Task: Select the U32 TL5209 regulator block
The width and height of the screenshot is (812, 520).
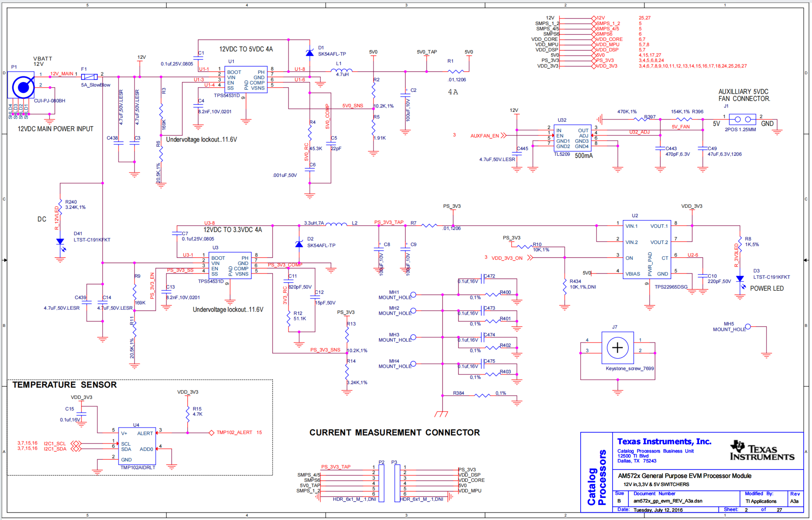Action: click(x=572, y=138)
